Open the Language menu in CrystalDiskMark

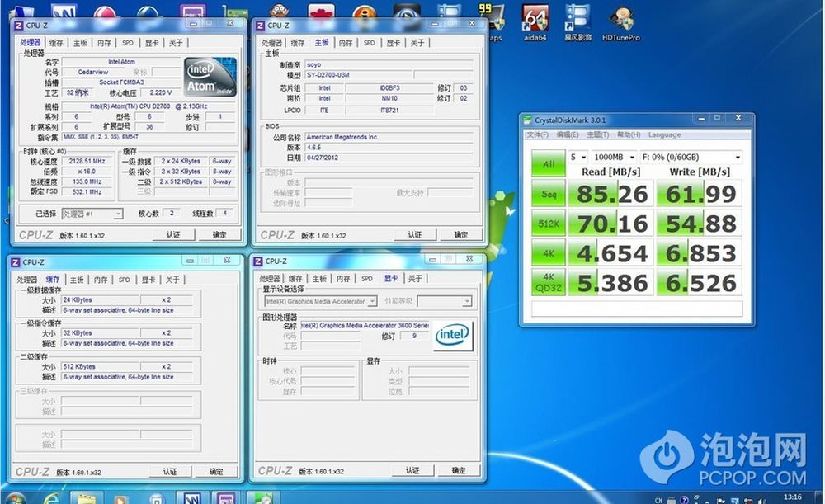coord(664,134)
